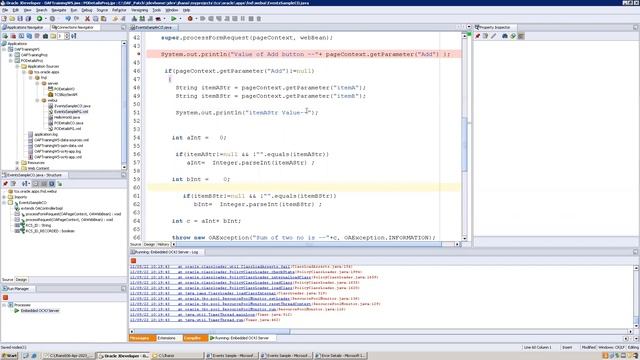
Task: Click the Undo toolbar icon
Action: [68, 18]
